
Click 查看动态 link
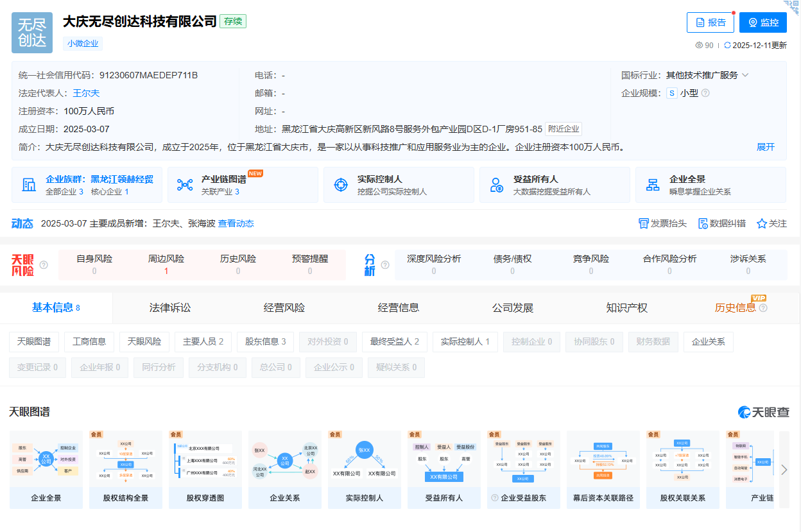[236, 223]
